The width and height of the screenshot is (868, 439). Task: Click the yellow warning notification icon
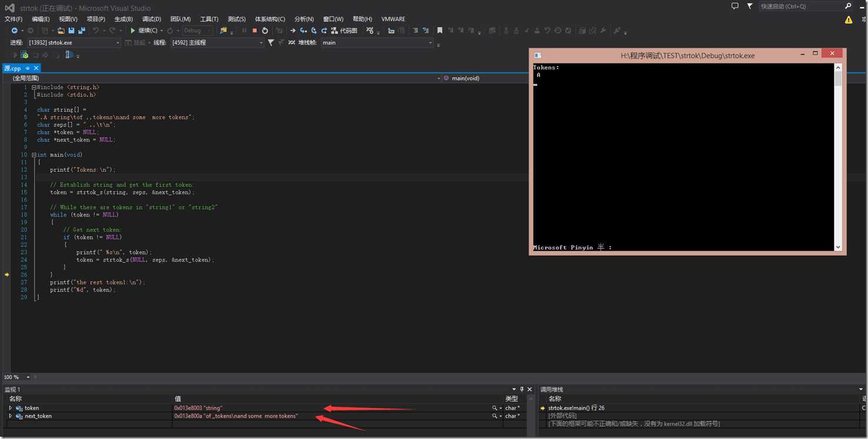849,19
